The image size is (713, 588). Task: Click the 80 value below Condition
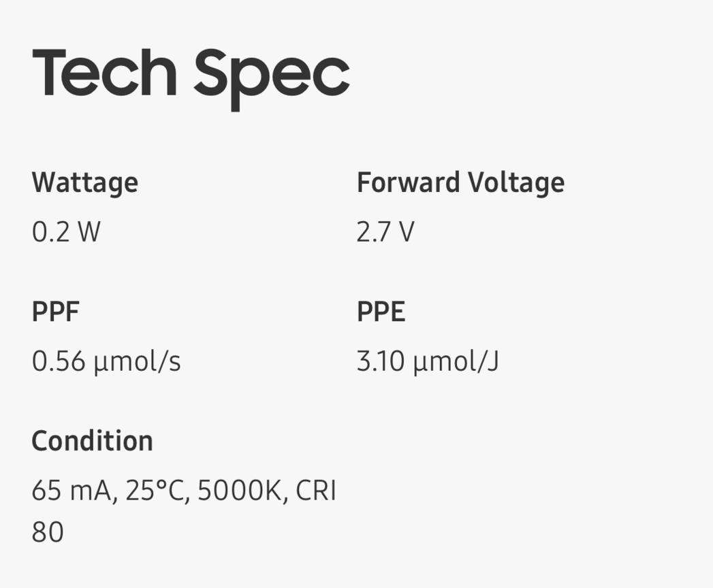[48, 532]
